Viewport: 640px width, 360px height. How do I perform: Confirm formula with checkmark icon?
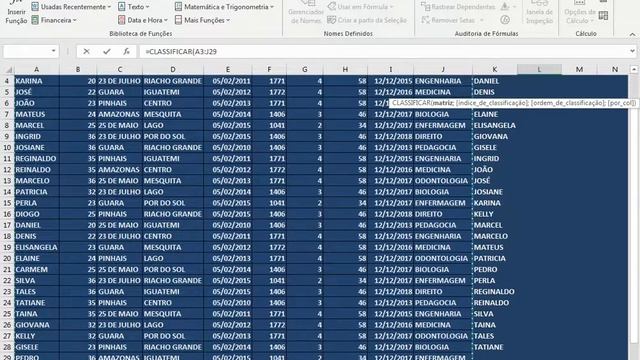(107, 51)
